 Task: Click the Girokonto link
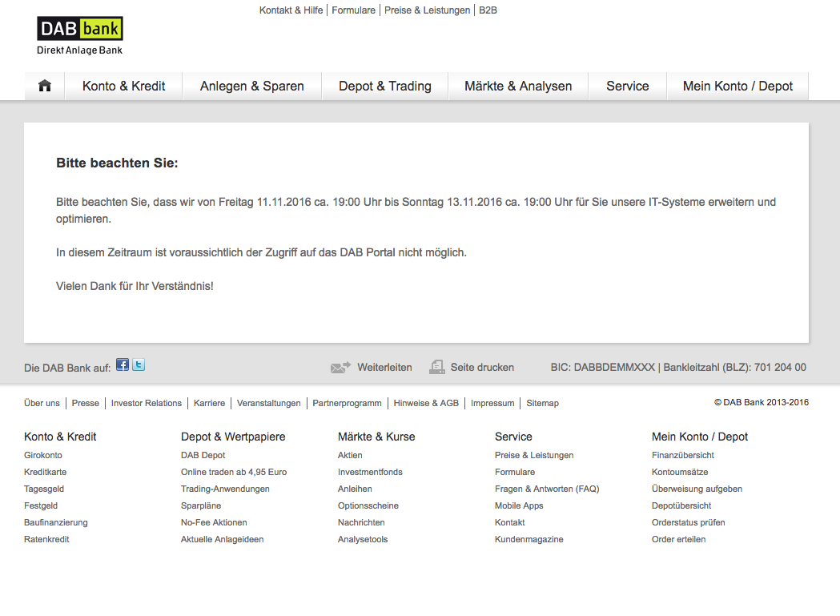(x=43, y=455)
